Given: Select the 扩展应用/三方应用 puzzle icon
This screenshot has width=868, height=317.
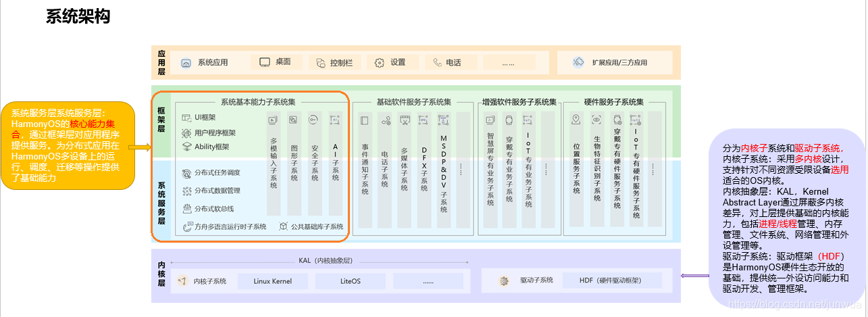Looking at the screenshot, I should coord(579,62).
